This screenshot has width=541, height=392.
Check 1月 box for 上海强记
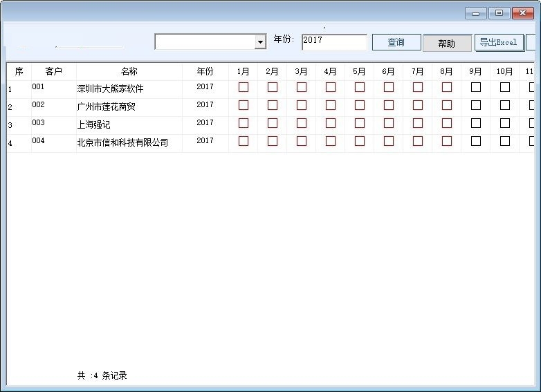point(244,123)
